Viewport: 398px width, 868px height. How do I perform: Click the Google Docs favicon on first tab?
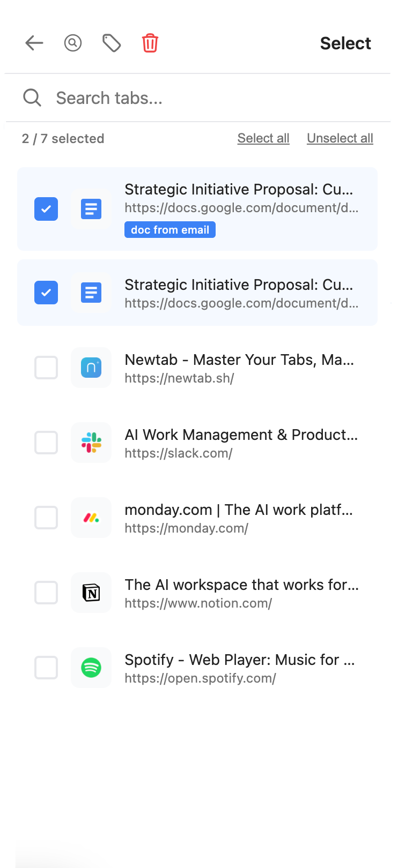[x=91, y=209]
